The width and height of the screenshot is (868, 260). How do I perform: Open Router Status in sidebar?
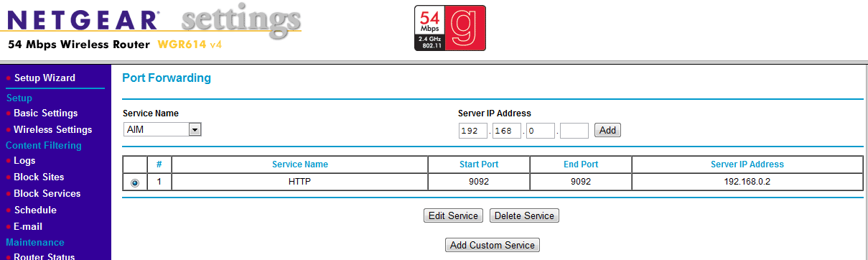[x=44, y=256]
